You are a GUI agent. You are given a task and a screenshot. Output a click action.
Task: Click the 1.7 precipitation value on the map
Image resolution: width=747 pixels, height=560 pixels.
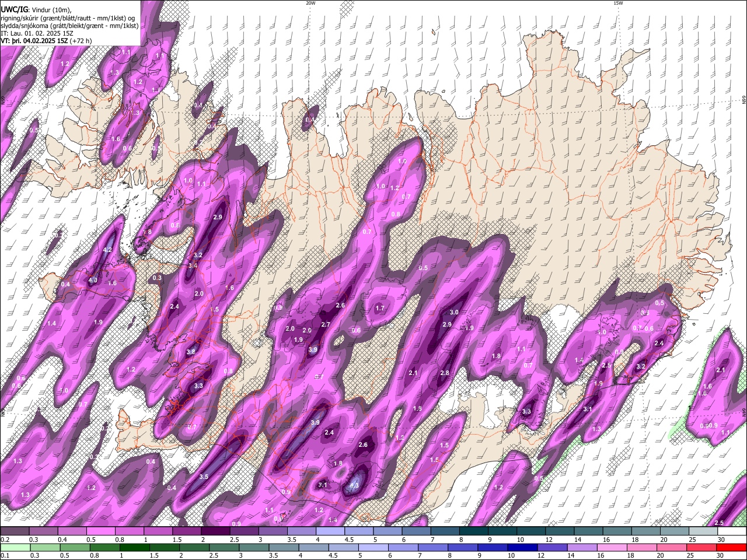(x=380, y=308)
